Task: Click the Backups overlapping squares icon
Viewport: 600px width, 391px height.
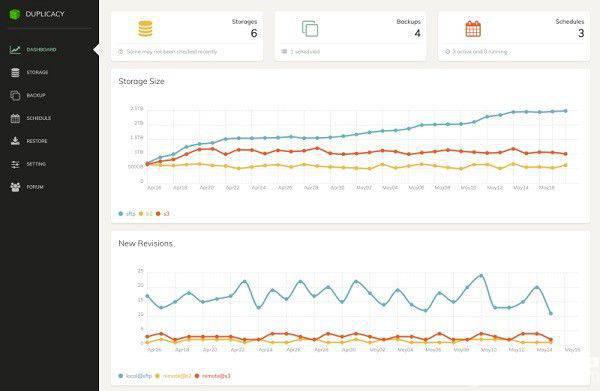Action: pyautogui.click(x=310, y=29)
